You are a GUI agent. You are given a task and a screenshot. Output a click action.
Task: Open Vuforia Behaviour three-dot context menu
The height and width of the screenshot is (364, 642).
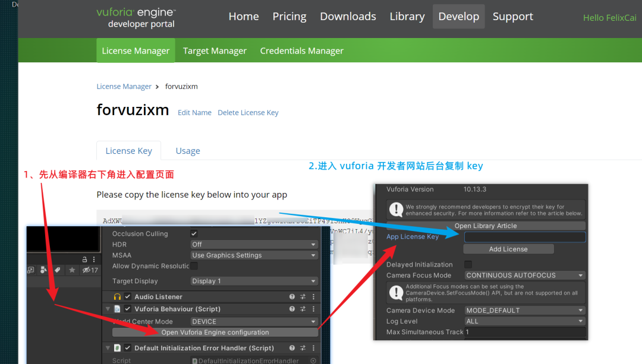(314, 309)
